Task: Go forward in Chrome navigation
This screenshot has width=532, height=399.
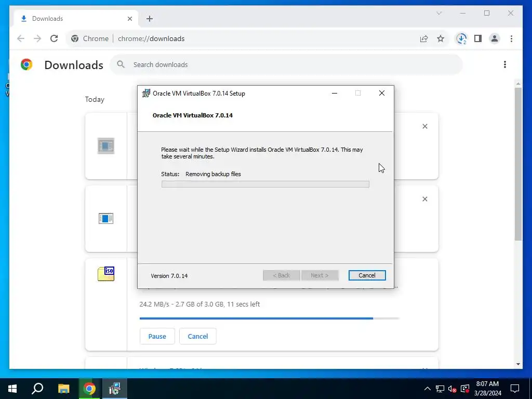Action: click(x=37, y=38)
